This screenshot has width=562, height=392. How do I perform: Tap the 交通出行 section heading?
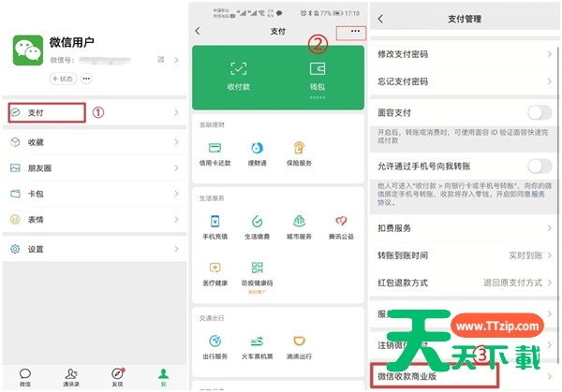pos(212,318)
